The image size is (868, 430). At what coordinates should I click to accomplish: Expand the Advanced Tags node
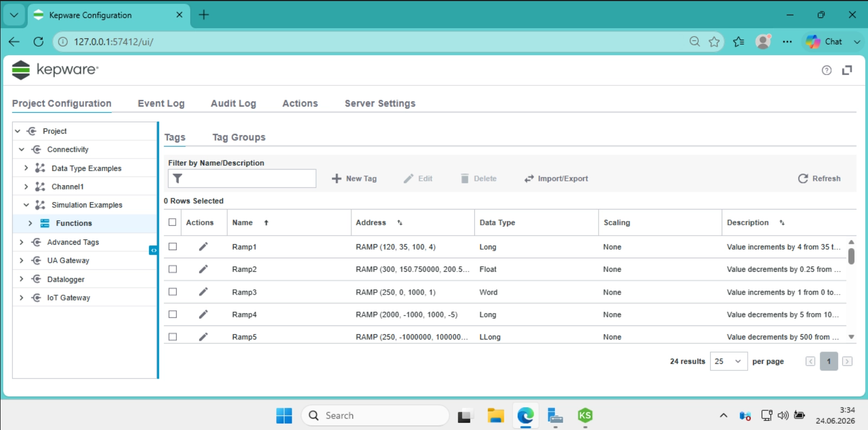click(x=22, y=242)
